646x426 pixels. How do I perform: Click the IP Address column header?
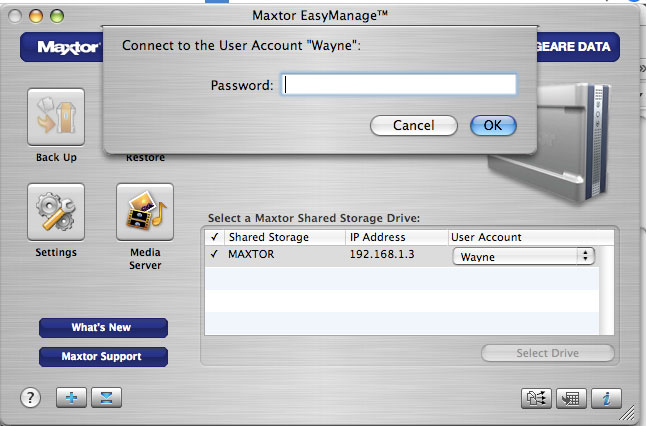click(x=396, y=237)
